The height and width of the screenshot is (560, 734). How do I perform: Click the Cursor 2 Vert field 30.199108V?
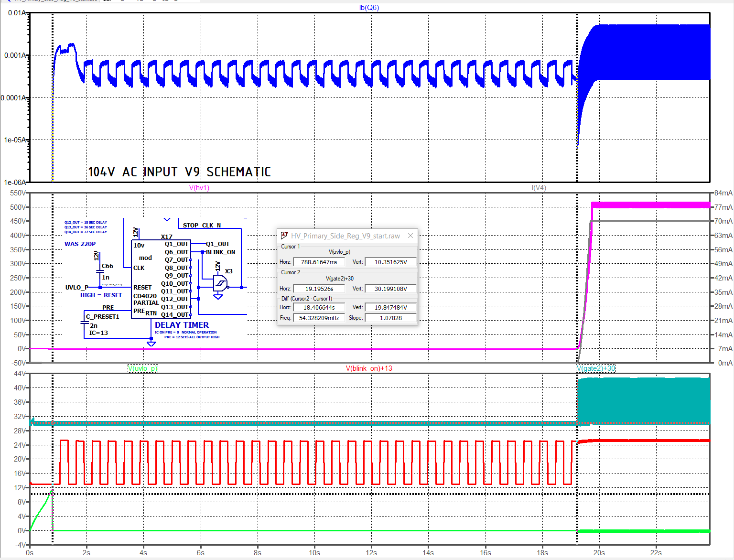[390, 289]
